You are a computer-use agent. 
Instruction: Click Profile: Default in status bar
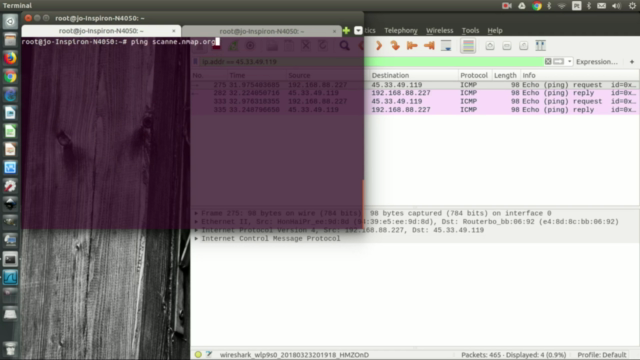coord(602,355)
